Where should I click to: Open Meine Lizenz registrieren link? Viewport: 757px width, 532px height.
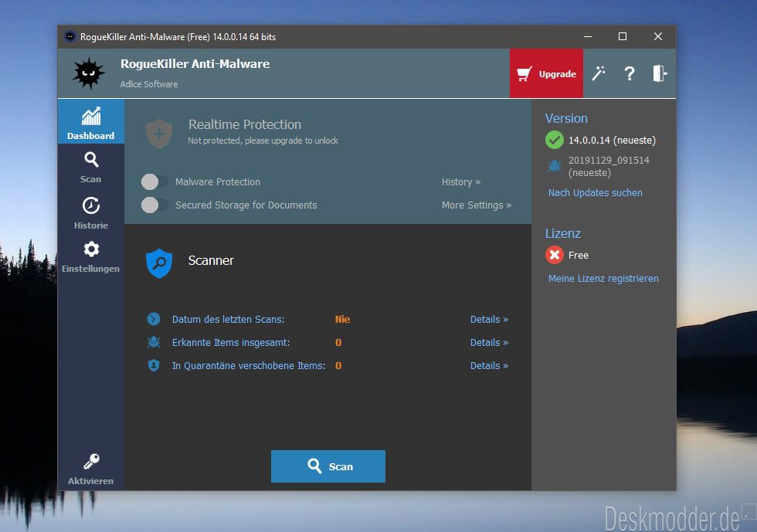tap(603, 279)
